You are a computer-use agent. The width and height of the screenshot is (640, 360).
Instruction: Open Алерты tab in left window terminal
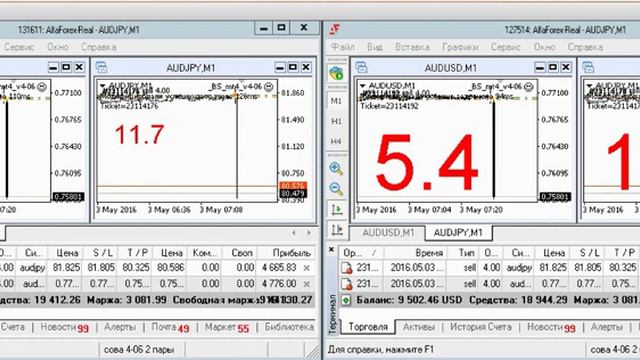[x=120, y=327]
